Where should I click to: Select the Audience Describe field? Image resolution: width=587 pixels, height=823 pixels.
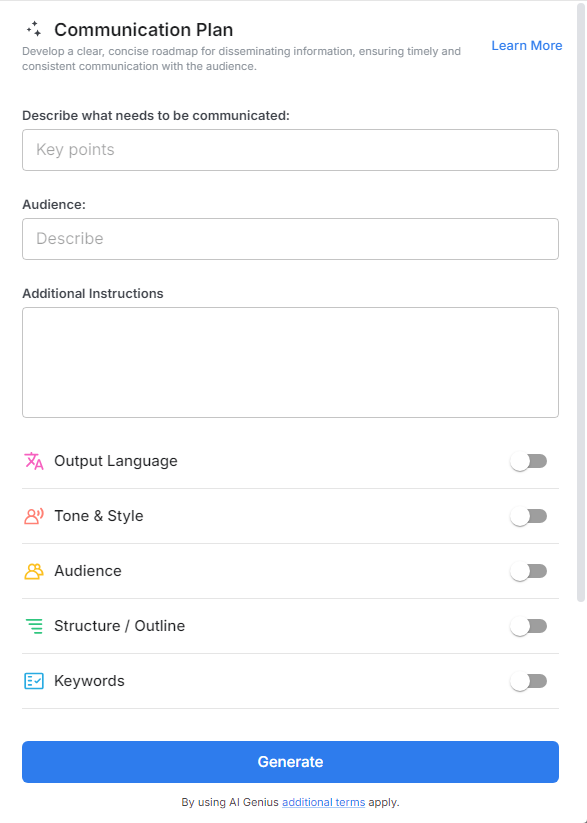coord(290,239)
